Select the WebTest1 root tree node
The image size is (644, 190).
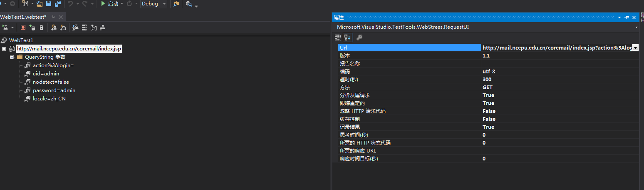[21, 40]
